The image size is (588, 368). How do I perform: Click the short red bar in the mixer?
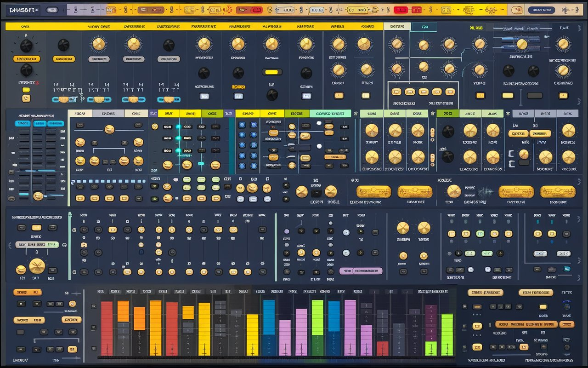point(383,348)
